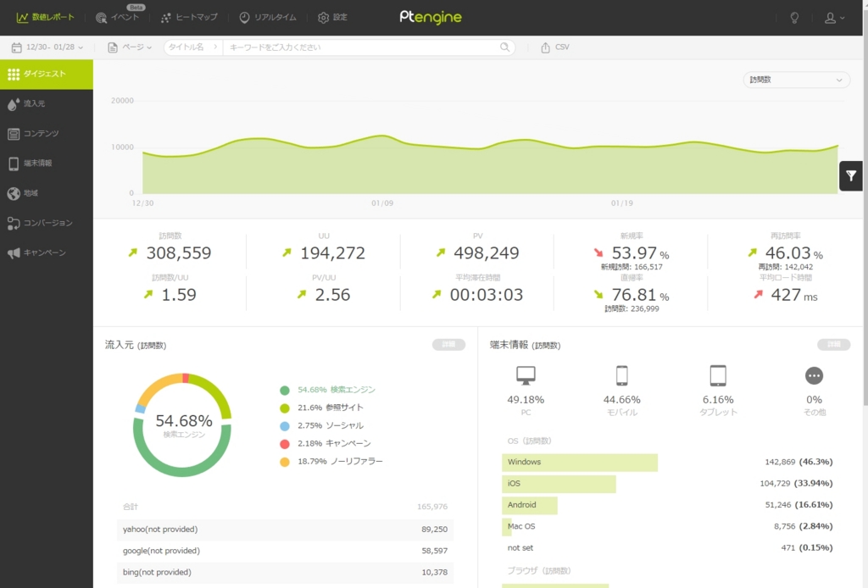Export data with the CSV button
This screenshot has height=588, width=868.
[554, 47]
